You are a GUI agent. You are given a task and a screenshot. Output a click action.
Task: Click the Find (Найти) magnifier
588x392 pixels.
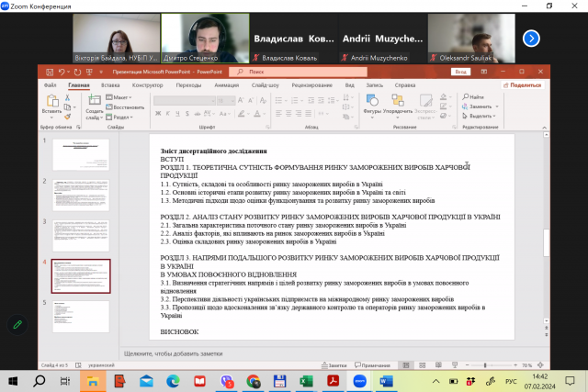pyautogui.click(x=473, y=97)
